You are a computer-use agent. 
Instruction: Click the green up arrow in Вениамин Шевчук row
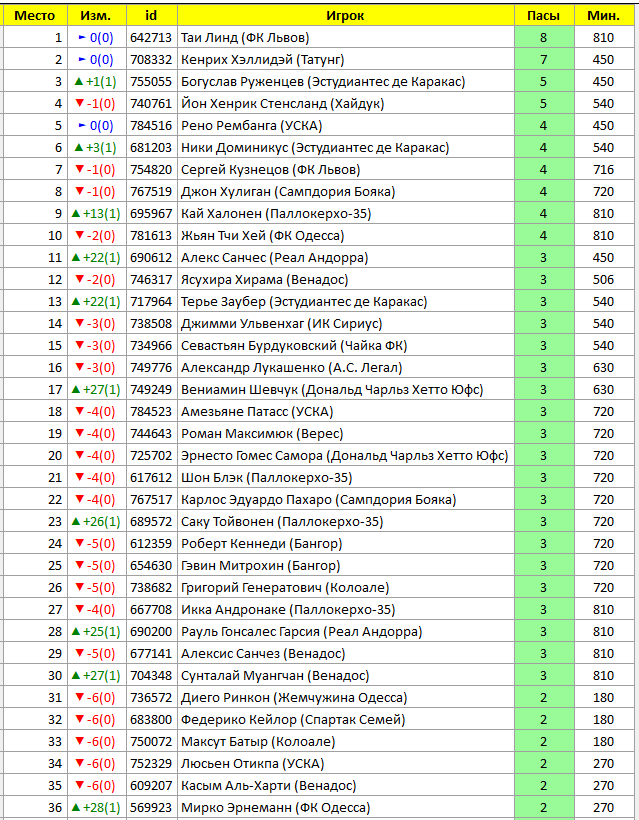click(75, 389)
